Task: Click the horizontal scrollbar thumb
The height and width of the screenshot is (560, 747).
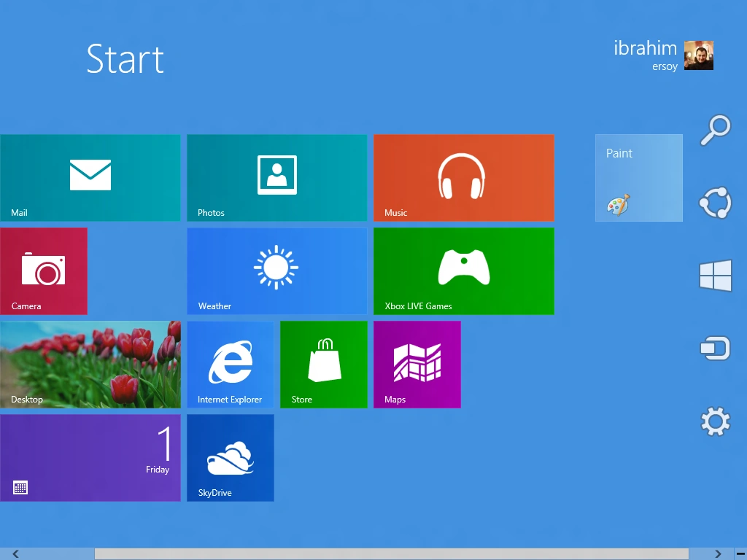Action: point(391,554)
